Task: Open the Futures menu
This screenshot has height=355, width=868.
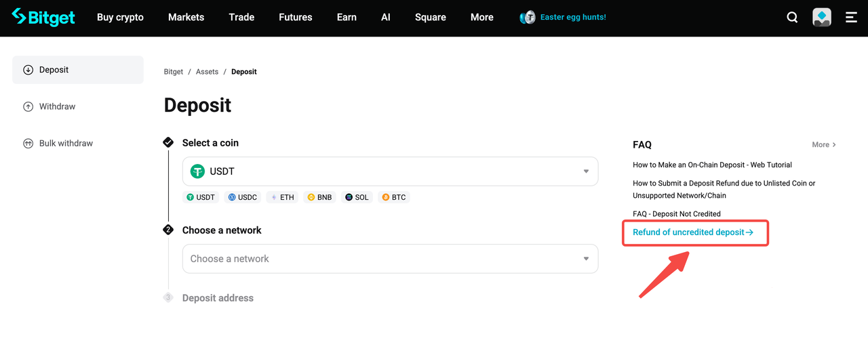Action: click(x=296, y=18)
